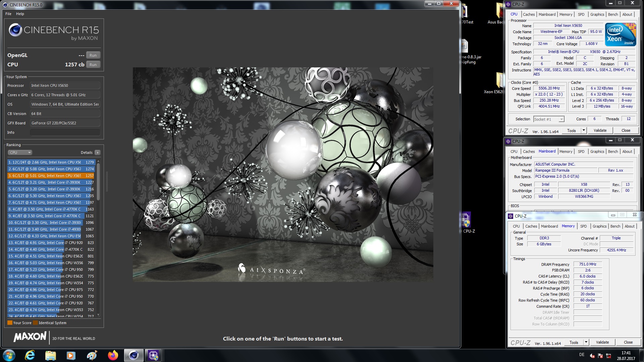This screenshot has height=362, width=644.
Task: Switch to Caches tab in top CPU-Z
Action: (x=529, y=14)
